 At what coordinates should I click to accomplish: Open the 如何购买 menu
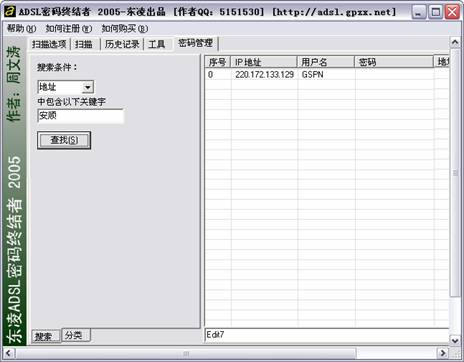click(x=124, y=29)
